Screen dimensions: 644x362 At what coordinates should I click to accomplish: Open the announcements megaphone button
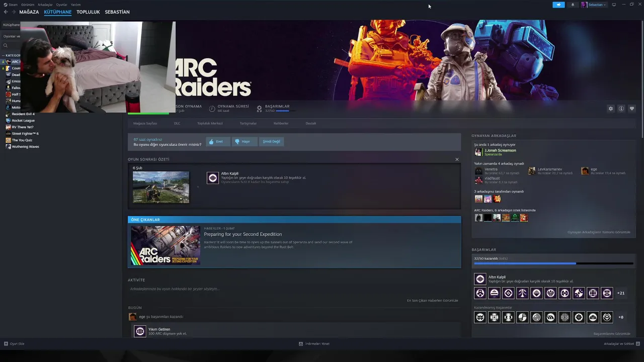pos(558,5)
